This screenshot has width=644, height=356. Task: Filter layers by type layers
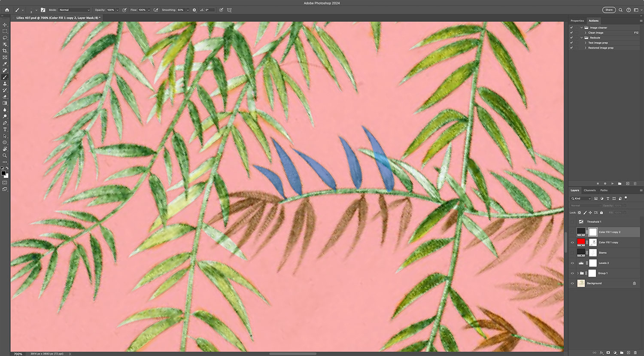tap(608, 198)
